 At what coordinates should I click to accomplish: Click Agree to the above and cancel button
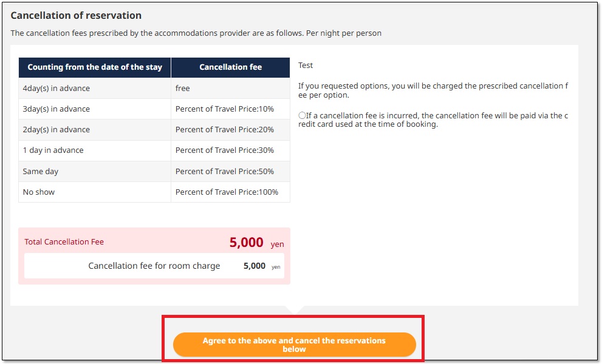pyautogui.click(x=294, y=345)
